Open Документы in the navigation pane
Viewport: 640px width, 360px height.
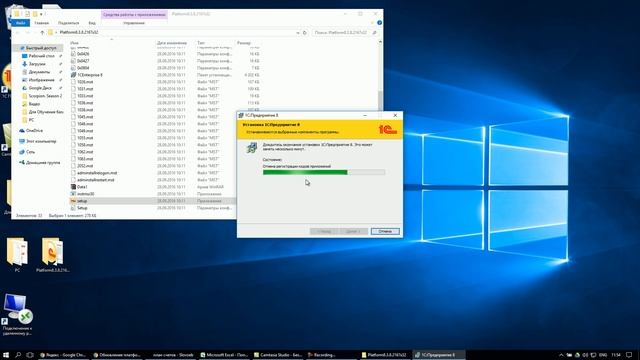tap(39, 72)
